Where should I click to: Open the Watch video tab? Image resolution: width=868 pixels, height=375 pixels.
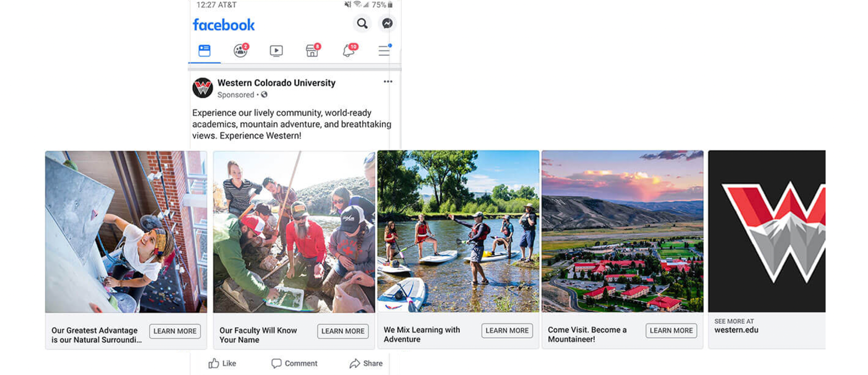[x=276, y=51]
